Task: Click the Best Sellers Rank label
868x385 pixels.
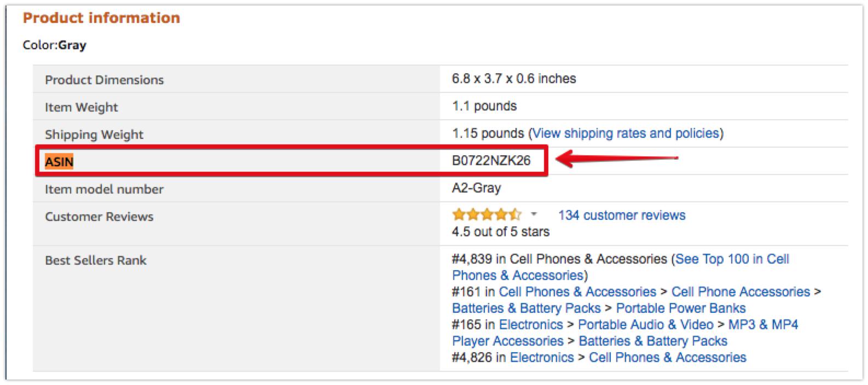Action: 95,260
